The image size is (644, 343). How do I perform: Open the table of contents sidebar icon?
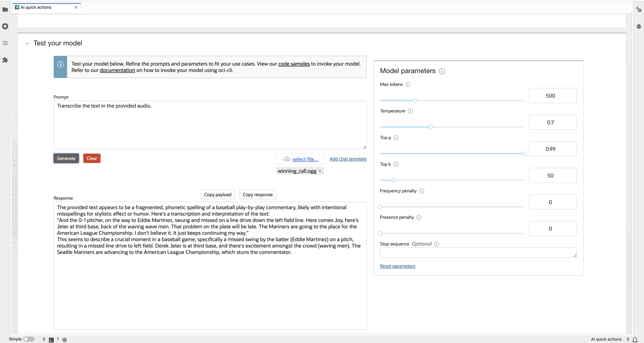pos(5,43)
